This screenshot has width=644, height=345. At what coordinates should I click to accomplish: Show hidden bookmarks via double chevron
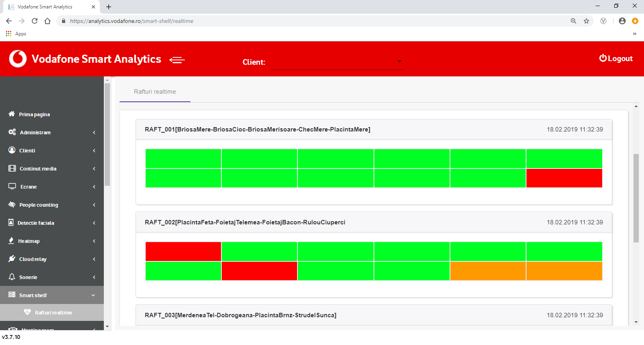click(x=635, y=34)
